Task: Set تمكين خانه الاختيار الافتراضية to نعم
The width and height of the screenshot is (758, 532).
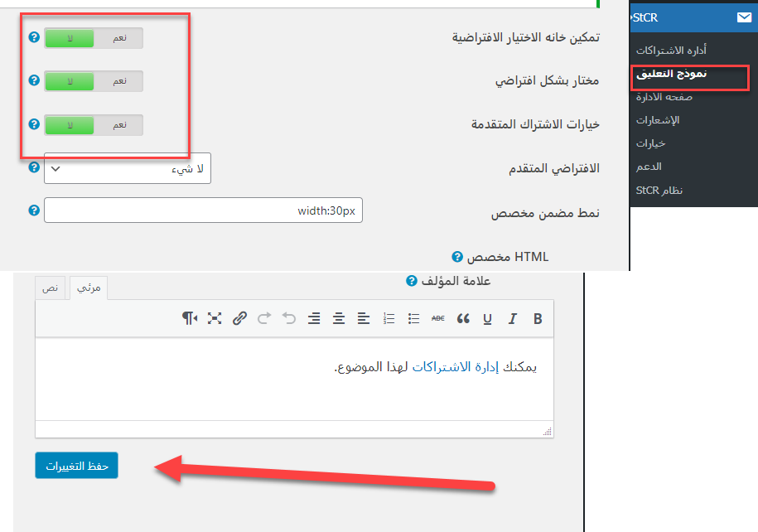Action: [119, 38]
